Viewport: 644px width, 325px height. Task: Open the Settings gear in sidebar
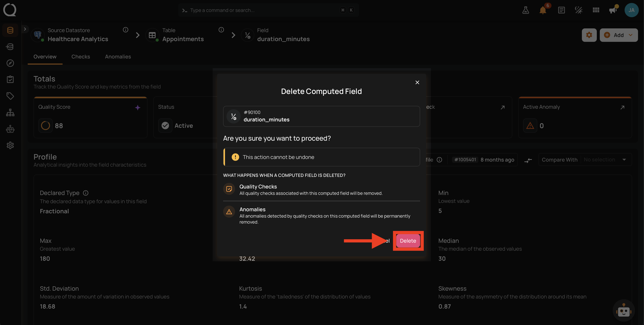10,145
